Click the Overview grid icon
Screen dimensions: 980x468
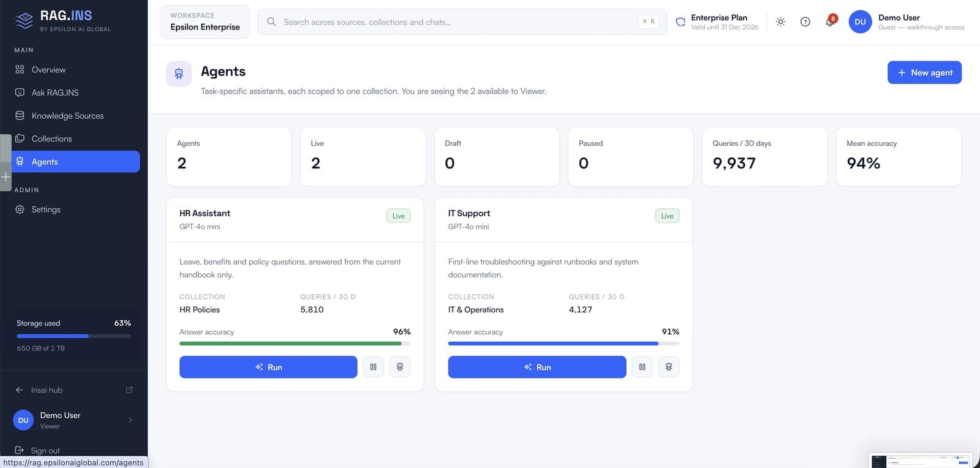tap(20, 70)
